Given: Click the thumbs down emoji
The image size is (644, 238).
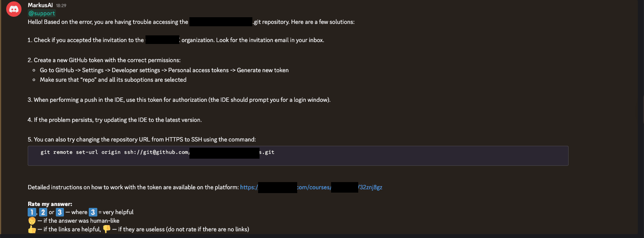Looking at the screenshot, I should (x=106, y=229).
